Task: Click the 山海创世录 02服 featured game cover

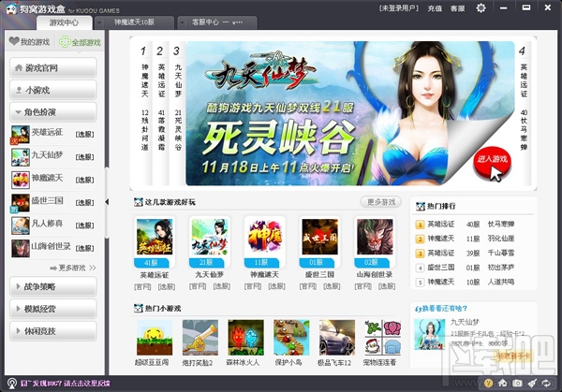Action: 375,237
